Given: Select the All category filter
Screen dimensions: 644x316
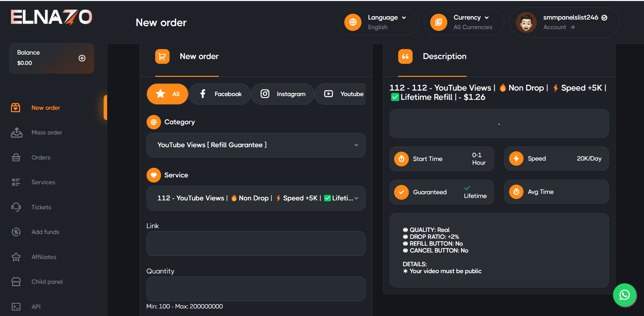Looking at the screenshot, I should (168, 94).
